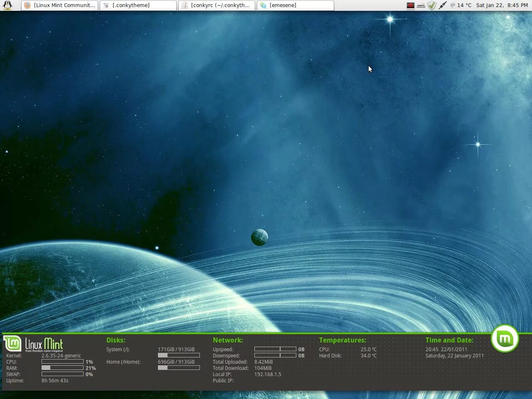Click the kernel version 2.6.35-24-generic
Viewport: 532px width, 399px height.
pos(61,356)
